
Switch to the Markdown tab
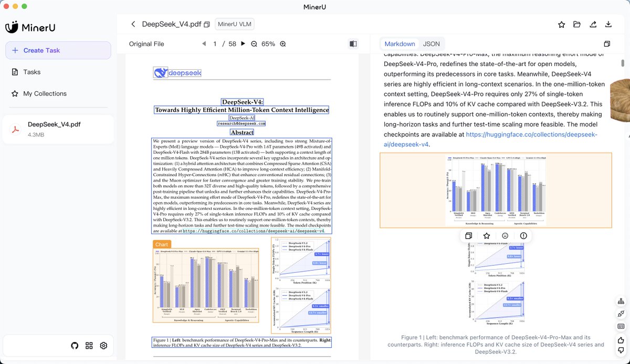(400, 44)
